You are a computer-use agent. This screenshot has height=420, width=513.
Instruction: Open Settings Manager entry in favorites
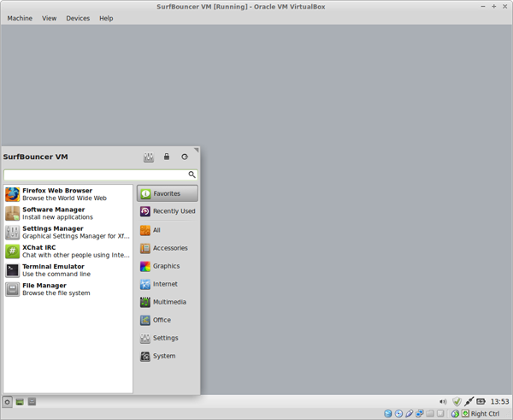tap(68, 232)
